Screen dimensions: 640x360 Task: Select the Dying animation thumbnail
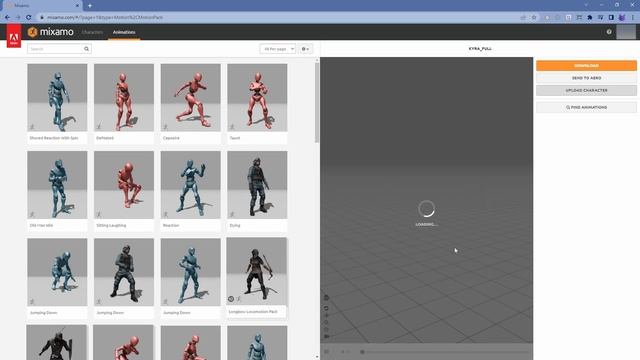coord(257,185)
